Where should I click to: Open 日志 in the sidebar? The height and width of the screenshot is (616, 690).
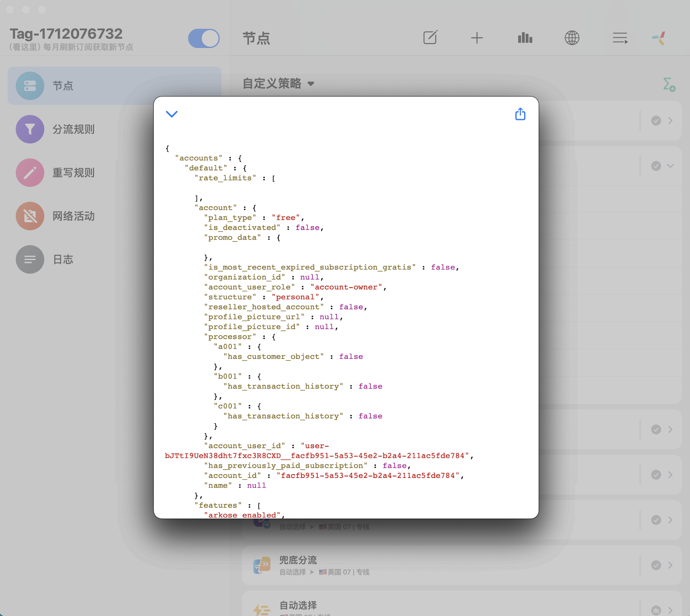pos(63,260)
